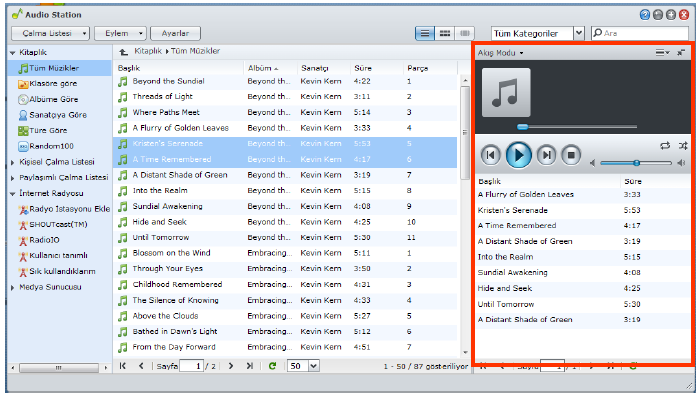700x395 pixels.
Task: Expand the Kişisel Çalma Listesi node
Action: coord(13,162)
